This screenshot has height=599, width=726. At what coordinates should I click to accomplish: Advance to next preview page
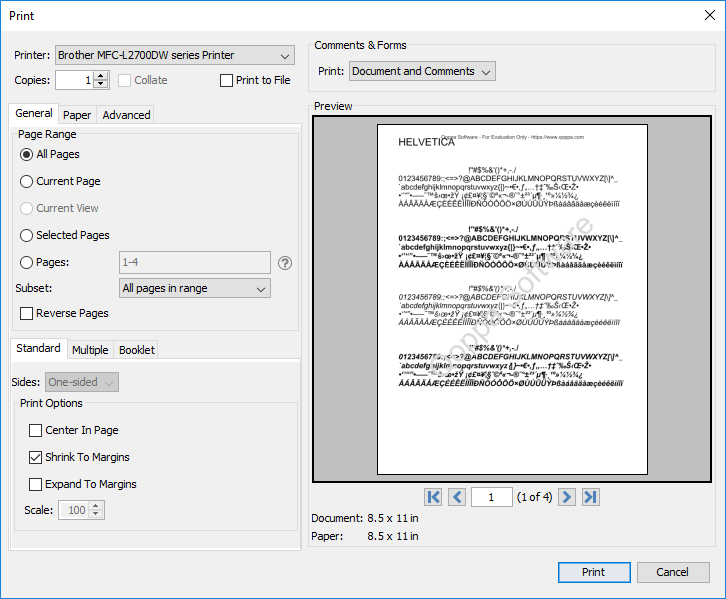567,497
